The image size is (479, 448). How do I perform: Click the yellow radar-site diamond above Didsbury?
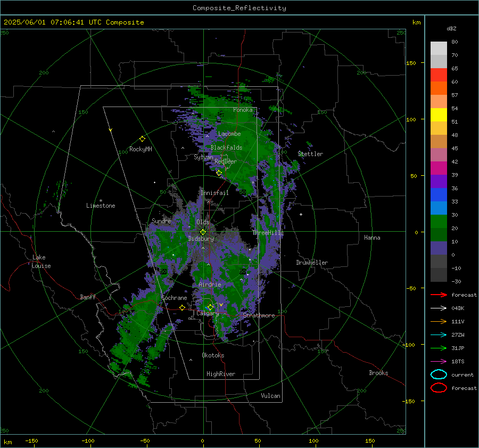(x=203, y=232)
